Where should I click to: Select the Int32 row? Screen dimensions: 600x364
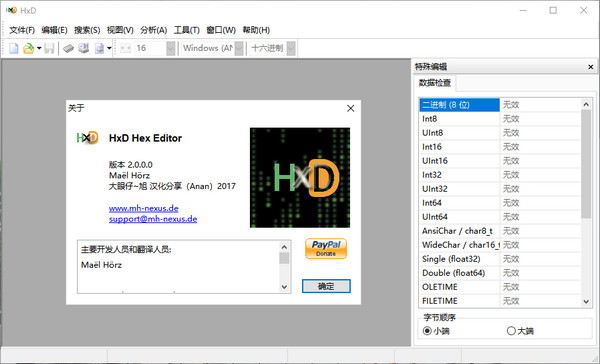[500, 175]
